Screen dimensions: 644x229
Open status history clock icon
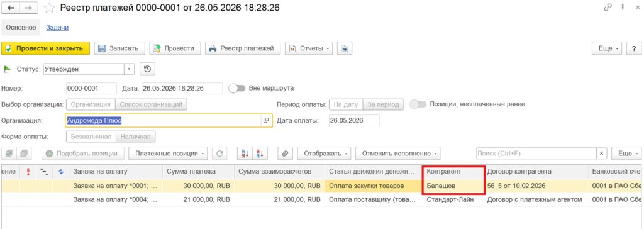[x=147, y=69]
